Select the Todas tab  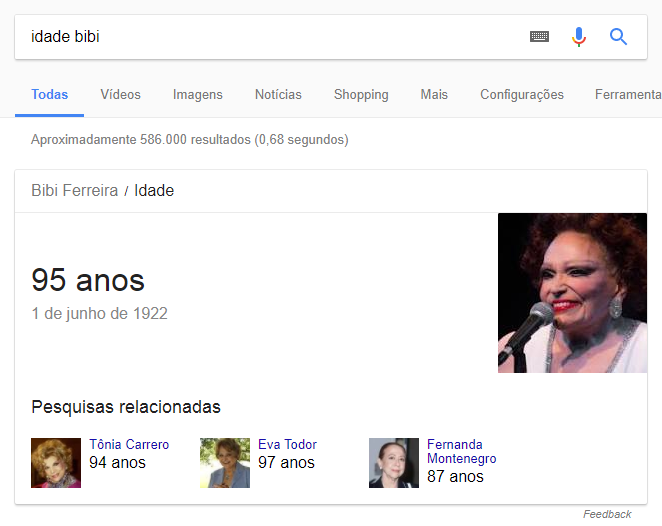pyautogui.click(x=49, y=95)
